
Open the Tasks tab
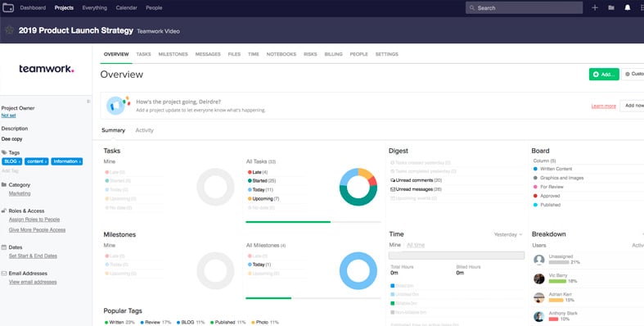(143, 54)
